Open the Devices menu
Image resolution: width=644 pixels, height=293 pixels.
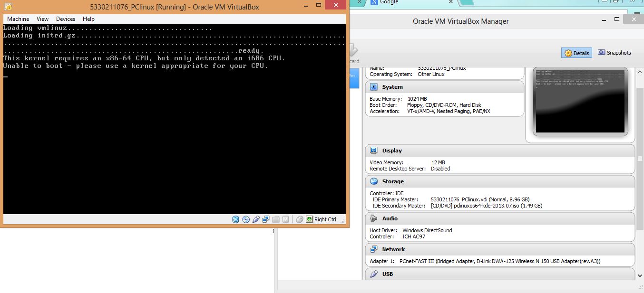click(66, 19)
